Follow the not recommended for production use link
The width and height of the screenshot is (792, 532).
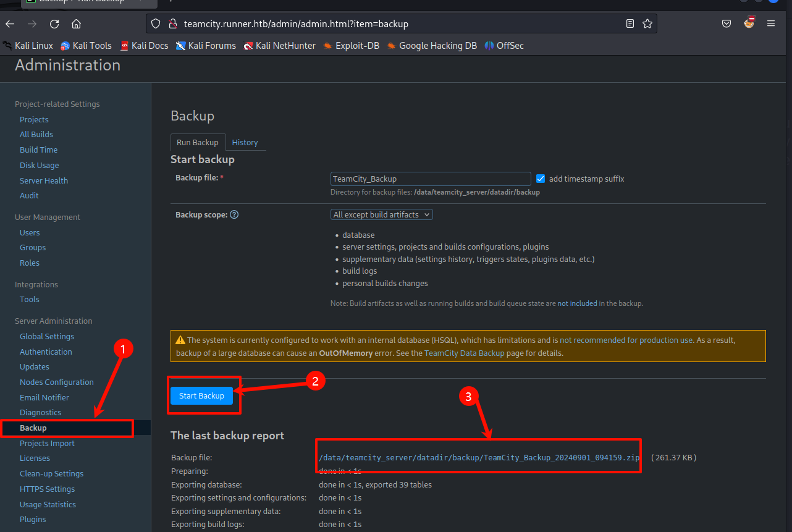626,340
